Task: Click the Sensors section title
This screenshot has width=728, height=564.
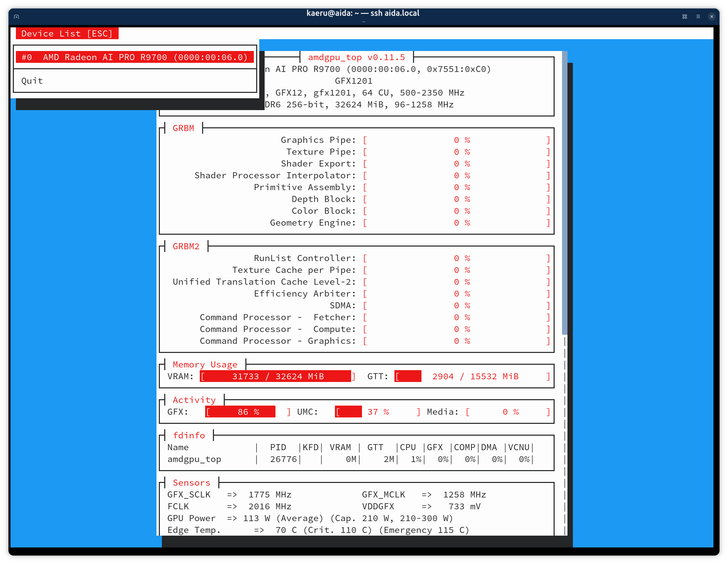Action: tap(192, 483)
